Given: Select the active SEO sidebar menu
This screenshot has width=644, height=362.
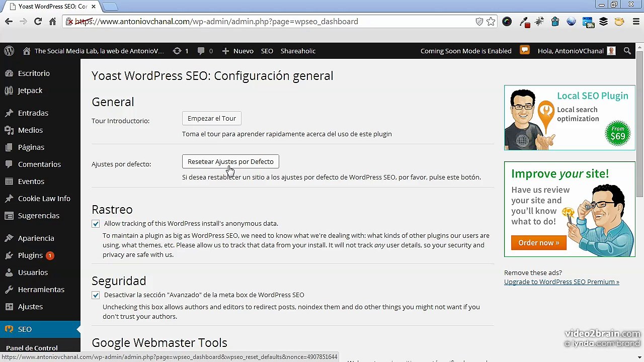Looking at the screenshot, I should pos(40,329).
